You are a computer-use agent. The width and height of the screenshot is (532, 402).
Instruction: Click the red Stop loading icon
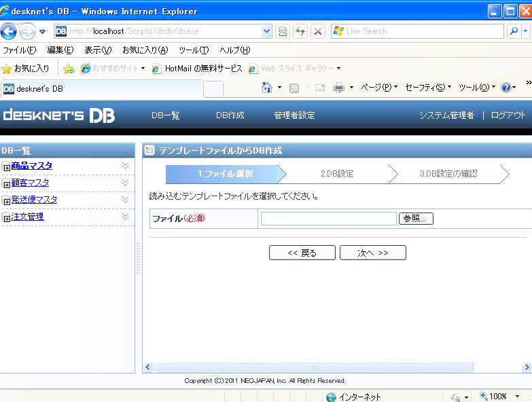(317, 31)
